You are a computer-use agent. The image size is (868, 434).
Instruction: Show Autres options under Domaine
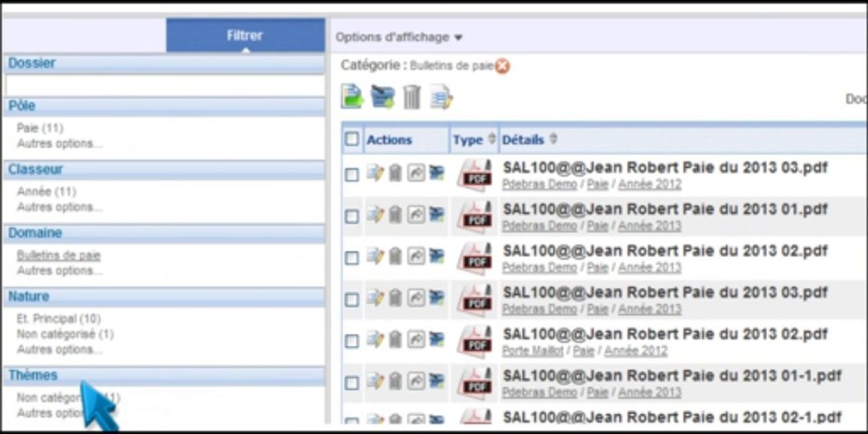click(x=60, y=271)
